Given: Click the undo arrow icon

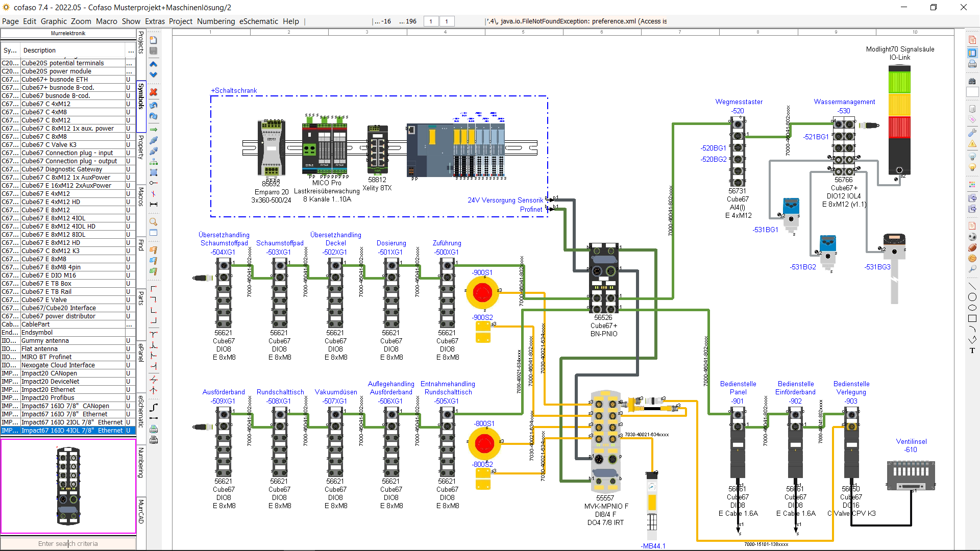Looking at the screenshot, I should point(153,106).
